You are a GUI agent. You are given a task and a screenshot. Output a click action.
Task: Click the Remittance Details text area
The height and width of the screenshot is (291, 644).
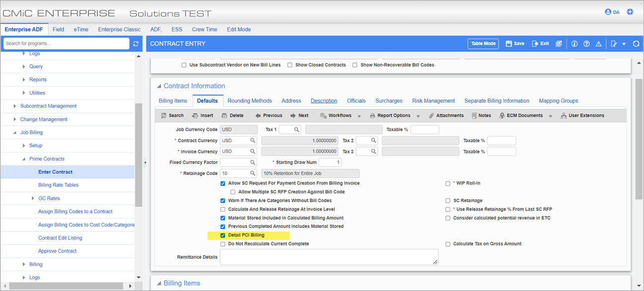tap(329, 257)
